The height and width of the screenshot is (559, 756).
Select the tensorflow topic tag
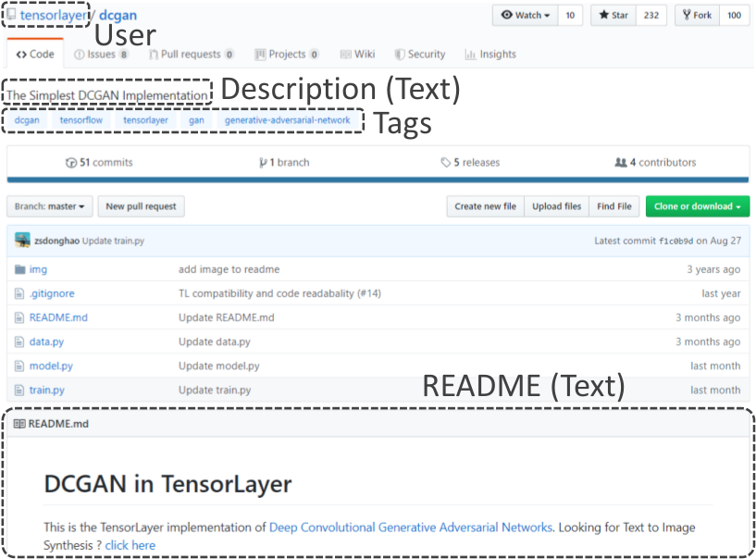[81, 120]
